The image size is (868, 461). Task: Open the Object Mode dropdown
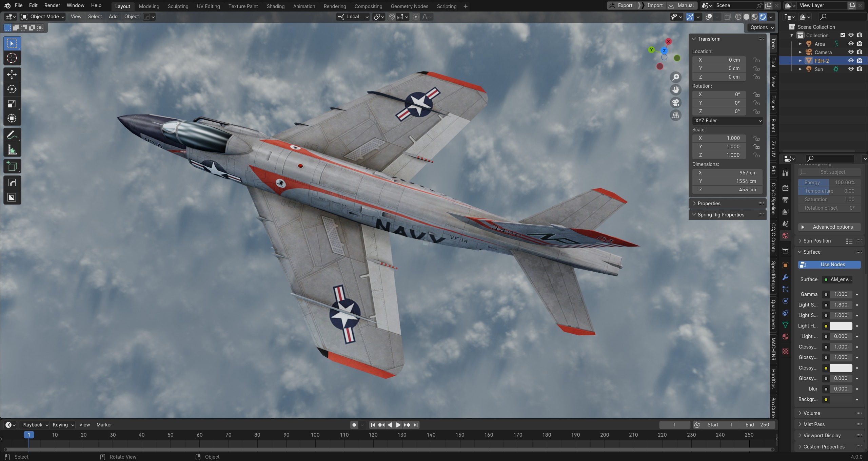[x=42, y=17]
